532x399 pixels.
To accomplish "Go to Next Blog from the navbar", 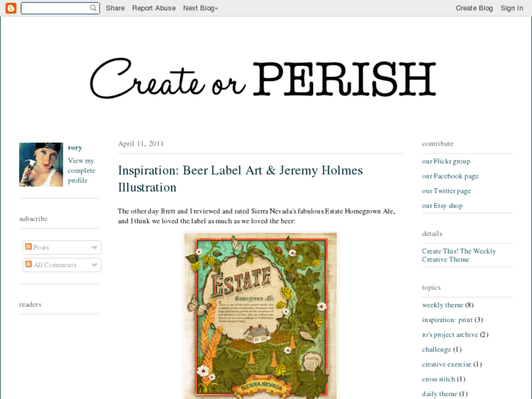I will tap(201, 8).
